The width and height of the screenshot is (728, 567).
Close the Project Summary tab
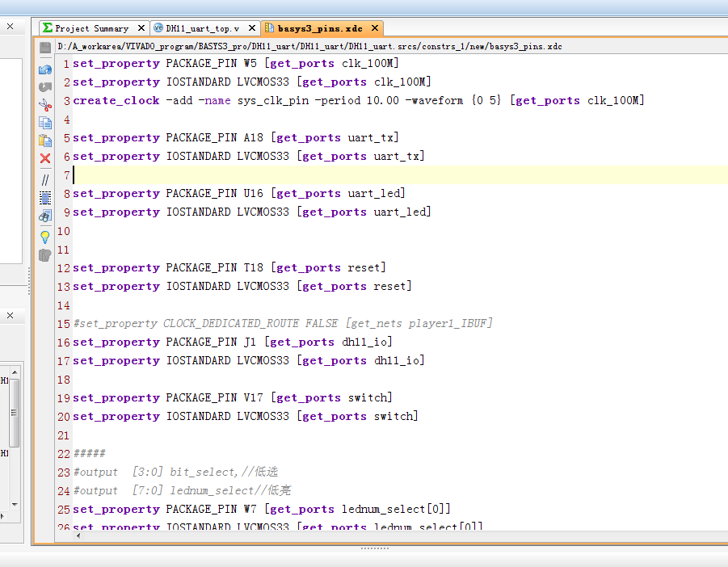coord(141,28)
